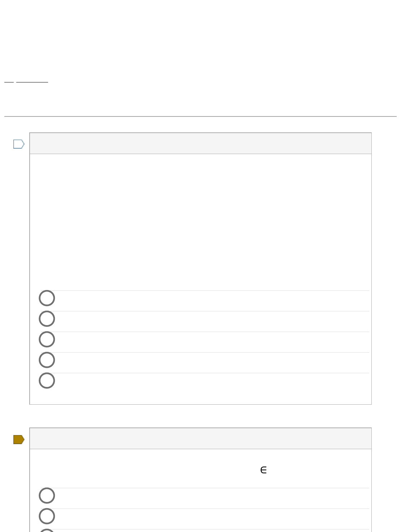Choose the second radio option in the second question
This screenshot has width=401, height=532.
[47, 516]
